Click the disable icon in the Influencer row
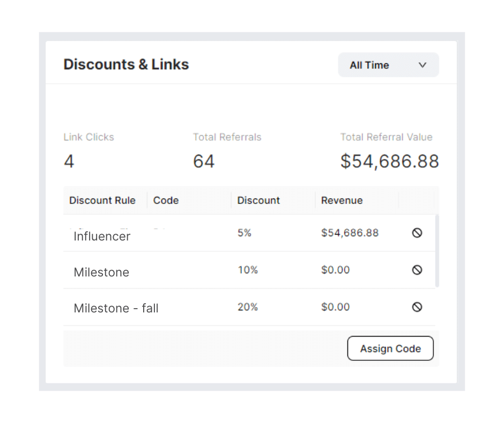The width and height of the screenshot is (504, 423). (417, 232)
